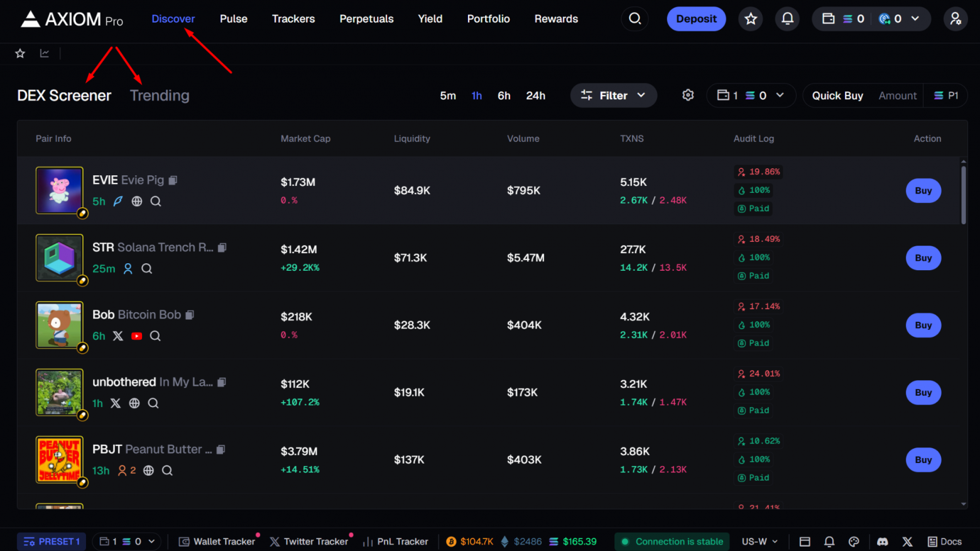Open Evie Pig's website globe icon
This screenshot has height=551, width=980.
(x=136, y=201)
